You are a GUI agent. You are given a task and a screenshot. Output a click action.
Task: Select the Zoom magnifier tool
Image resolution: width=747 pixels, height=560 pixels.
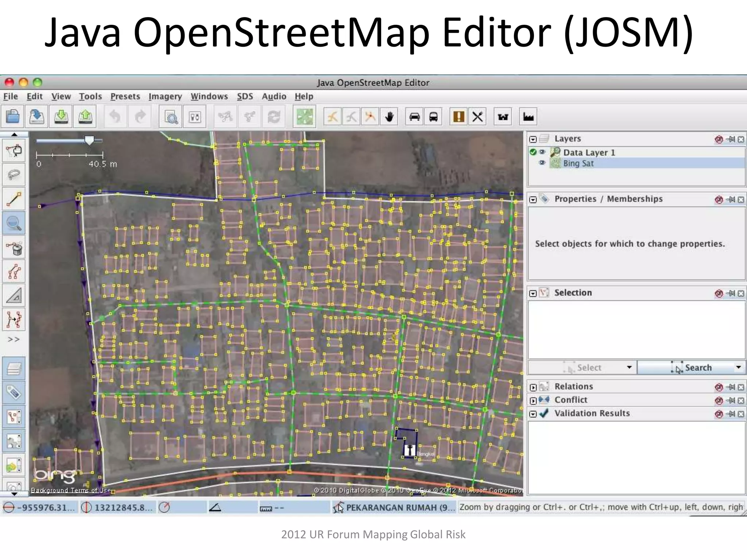click(x=14, y=223)
